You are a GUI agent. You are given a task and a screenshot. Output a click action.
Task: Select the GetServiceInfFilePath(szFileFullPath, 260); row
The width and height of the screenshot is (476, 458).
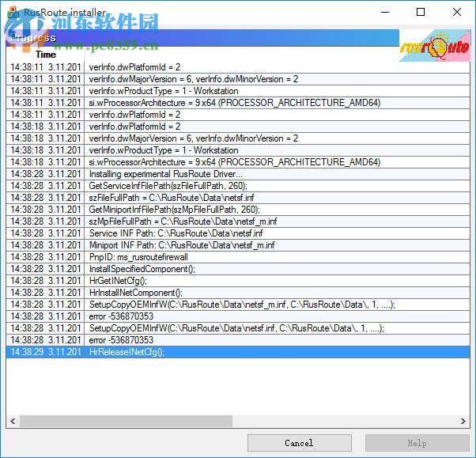pyautogui.click(x=238, y=186)
